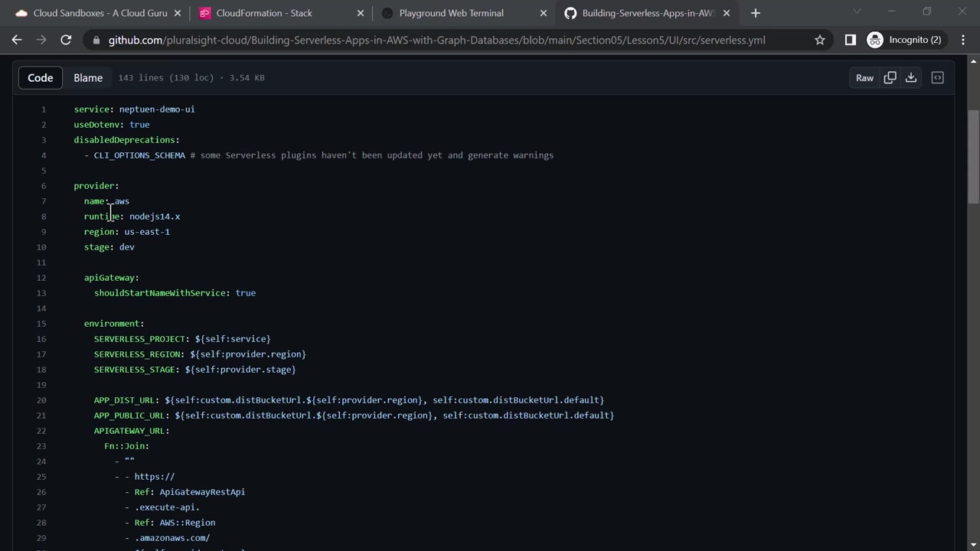Click the GitHub URL address bar
This screenshot has height=551, width=980.
tap(436, 40)
